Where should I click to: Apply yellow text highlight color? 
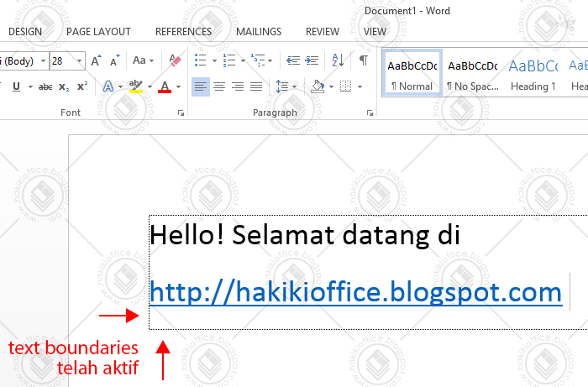tap(136, 87)
